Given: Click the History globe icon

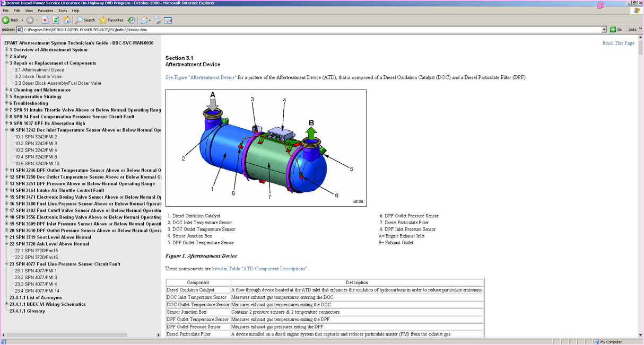Looking at the screenshot, I should click(130, 20).
